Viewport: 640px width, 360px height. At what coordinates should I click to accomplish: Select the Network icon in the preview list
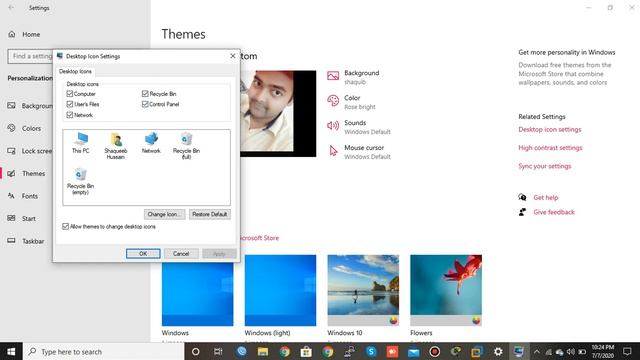click(151, 143)
